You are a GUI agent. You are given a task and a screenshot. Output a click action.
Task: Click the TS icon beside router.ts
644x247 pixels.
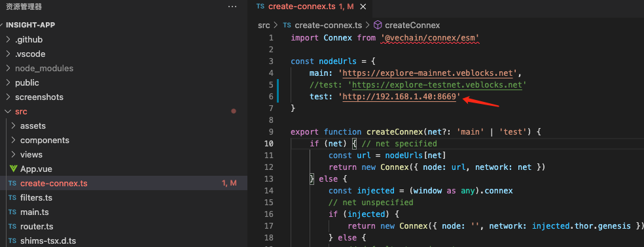point(12,227)
